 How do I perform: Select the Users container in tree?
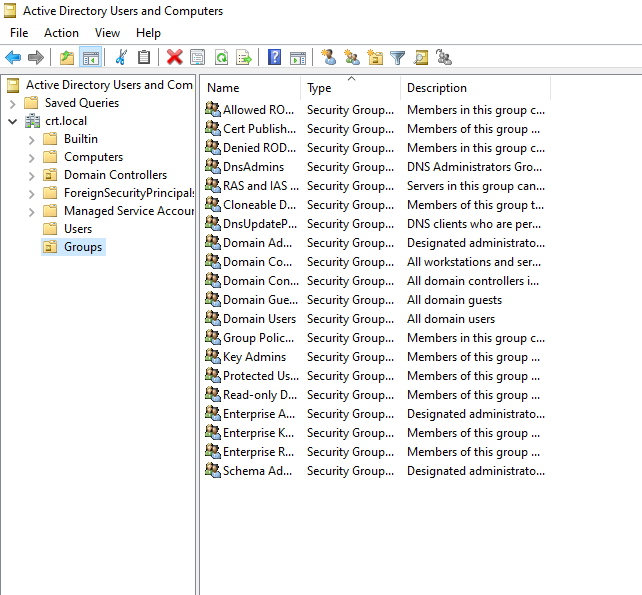(78, 229)
